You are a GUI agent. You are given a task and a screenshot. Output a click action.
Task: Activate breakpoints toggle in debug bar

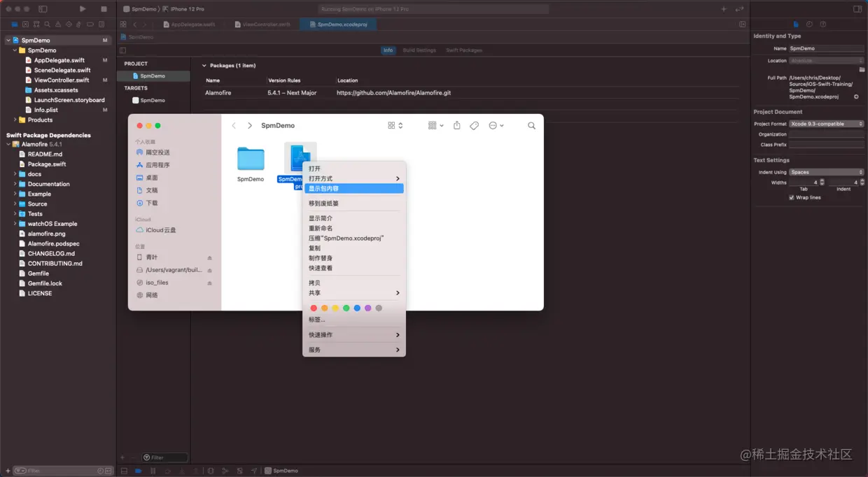tap(138, 471)
